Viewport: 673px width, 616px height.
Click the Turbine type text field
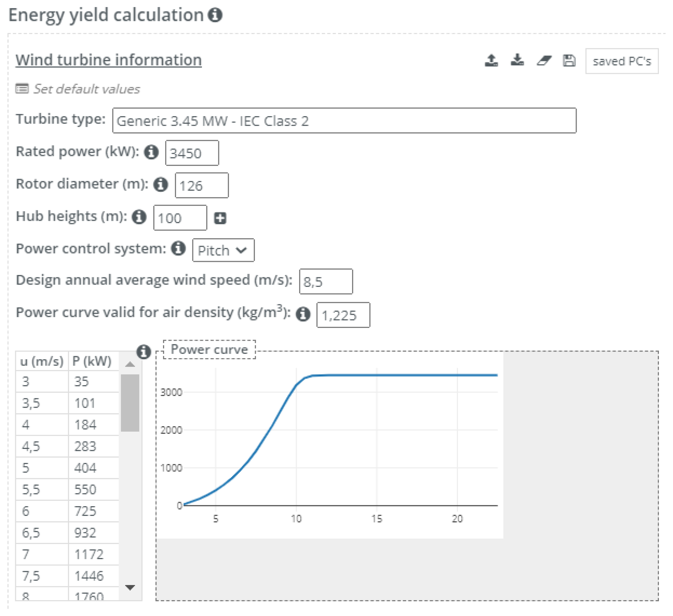click(344, 121)
